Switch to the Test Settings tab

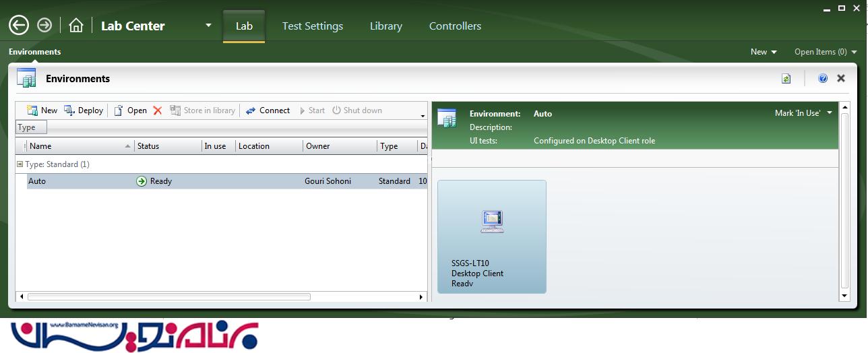(313, 26)
